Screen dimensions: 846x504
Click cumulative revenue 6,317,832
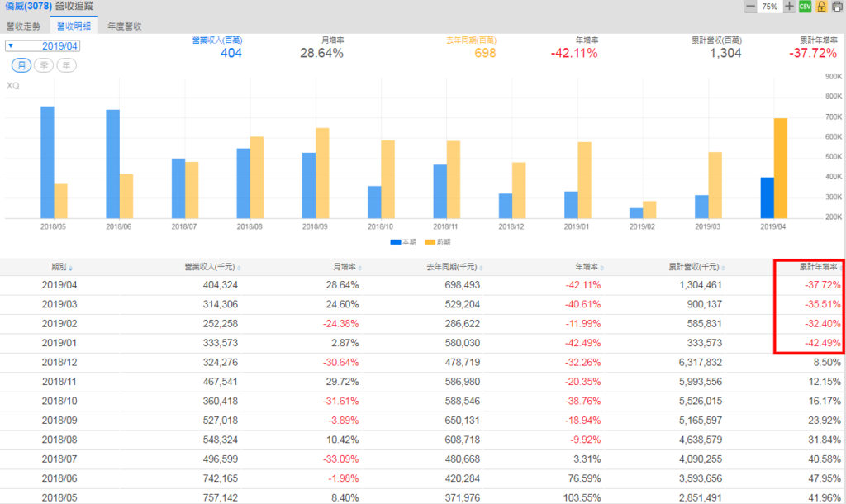click(x=701, y=363)
